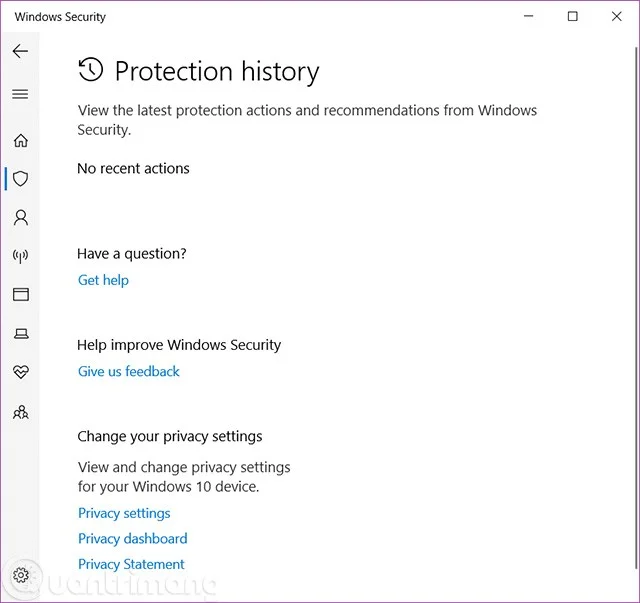Open the Privacy dashboard link
Image resolution: width=640 pixels, height=603 pixels.
(x=133, y=539)
